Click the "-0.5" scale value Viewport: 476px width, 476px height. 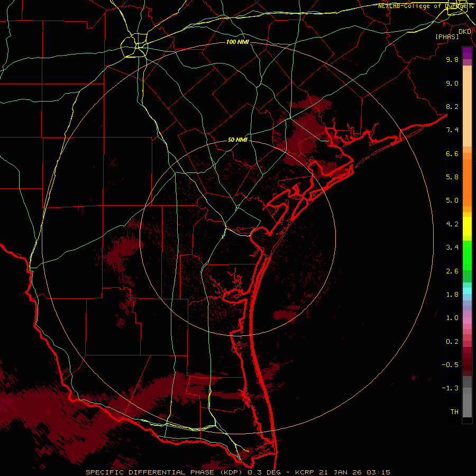coord(450,365)
